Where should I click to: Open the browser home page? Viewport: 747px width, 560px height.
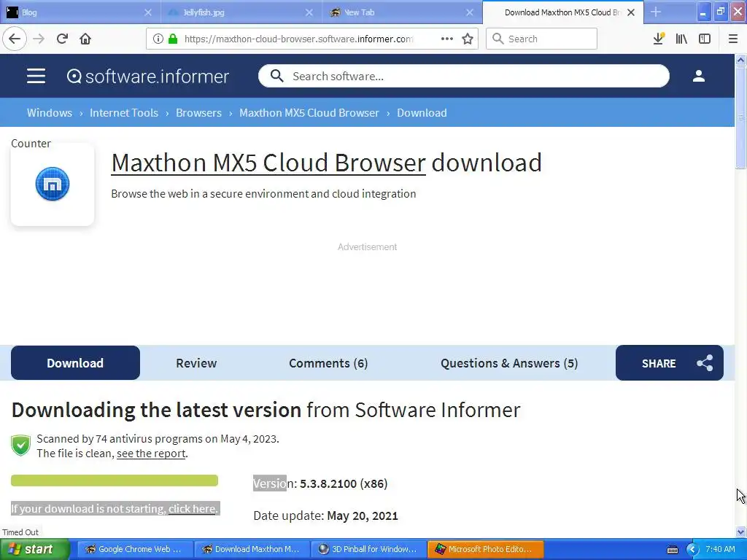(x=85, y=39)
